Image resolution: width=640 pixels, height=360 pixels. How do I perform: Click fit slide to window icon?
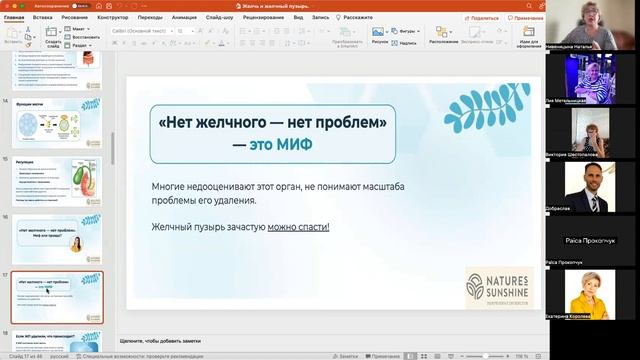(538, 356)
